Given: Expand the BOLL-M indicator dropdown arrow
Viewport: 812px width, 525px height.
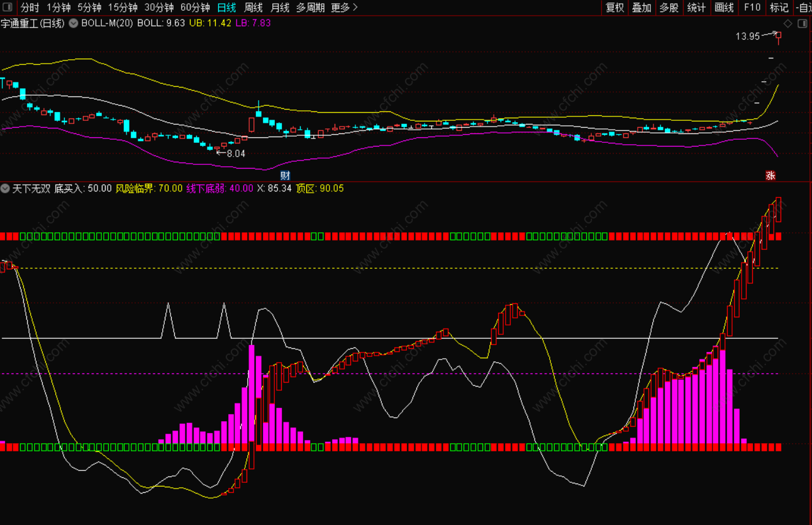Looking at the screenshot, I should coord(74,23).
